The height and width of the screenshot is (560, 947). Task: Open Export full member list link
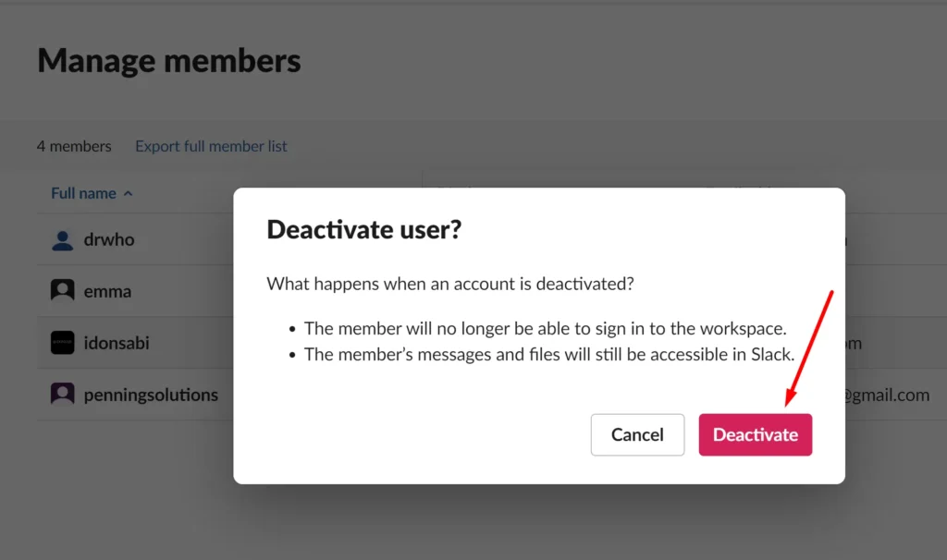(x=211, y=146)
